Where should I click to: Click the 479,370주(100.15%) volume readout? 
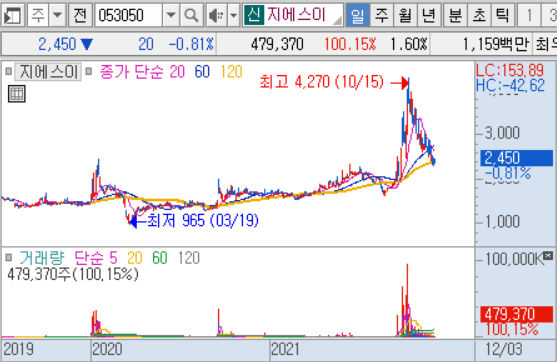73,274
